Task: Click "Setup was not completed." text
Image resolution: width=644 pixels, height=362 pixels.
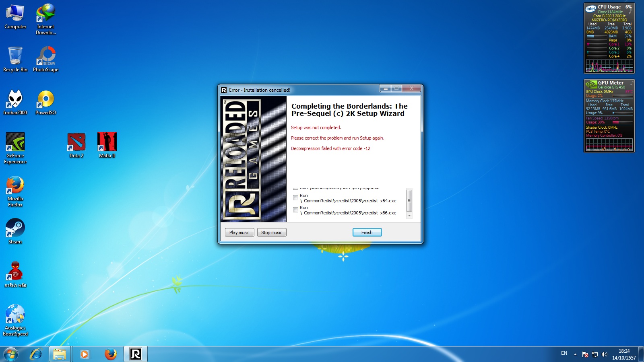Action: pos(316,128)
